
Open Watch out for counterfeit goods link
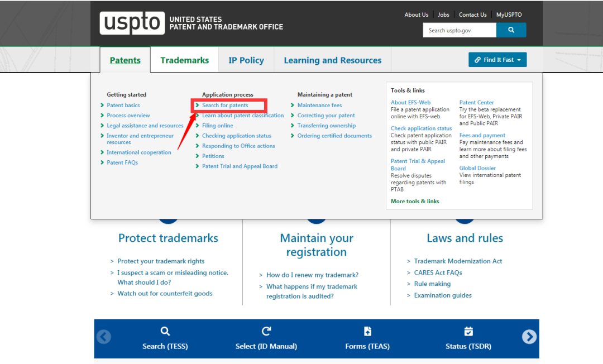point(165,293)
